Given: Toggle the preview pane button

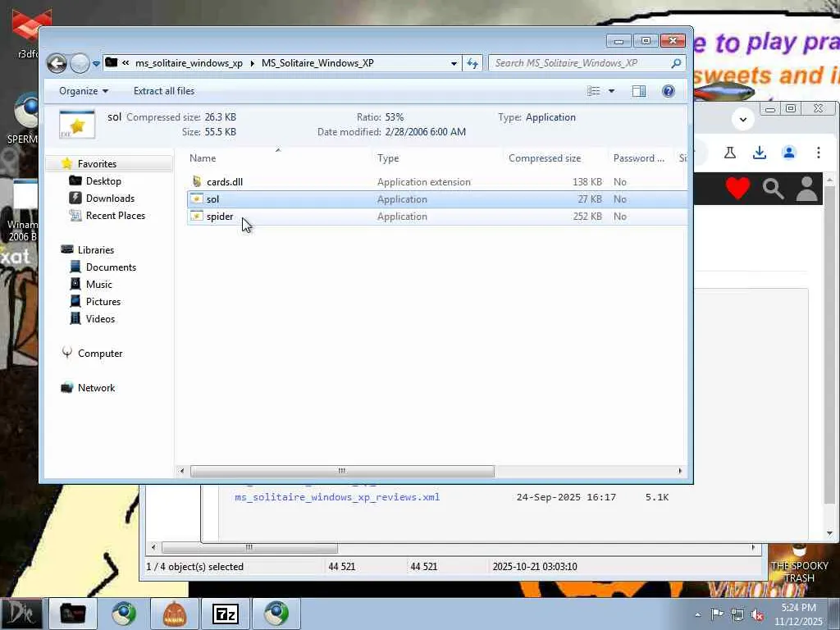Looking at the screenshot, I should coord(638,91).
